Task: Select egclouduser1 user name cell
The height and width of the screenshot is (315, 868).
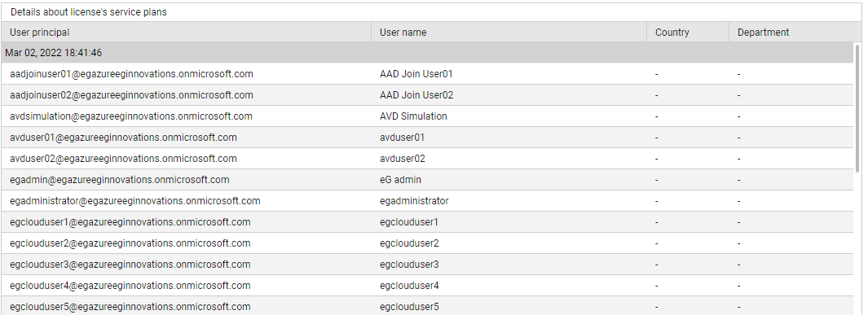Action: coord(409,222)
